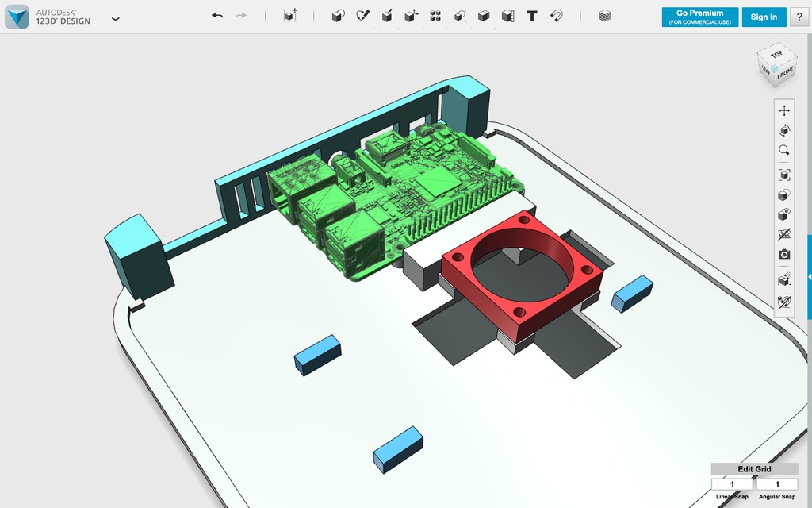Take a screenshot with the camera icon
Viewport: 812px width, 508px height.
[x=784, y=255]
